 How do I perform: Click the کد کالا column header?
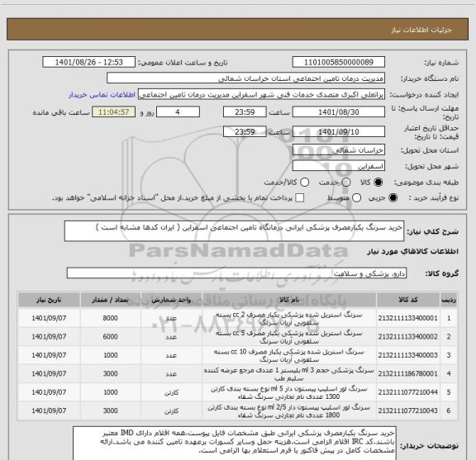pyautogui.click(x=408, y=300)
